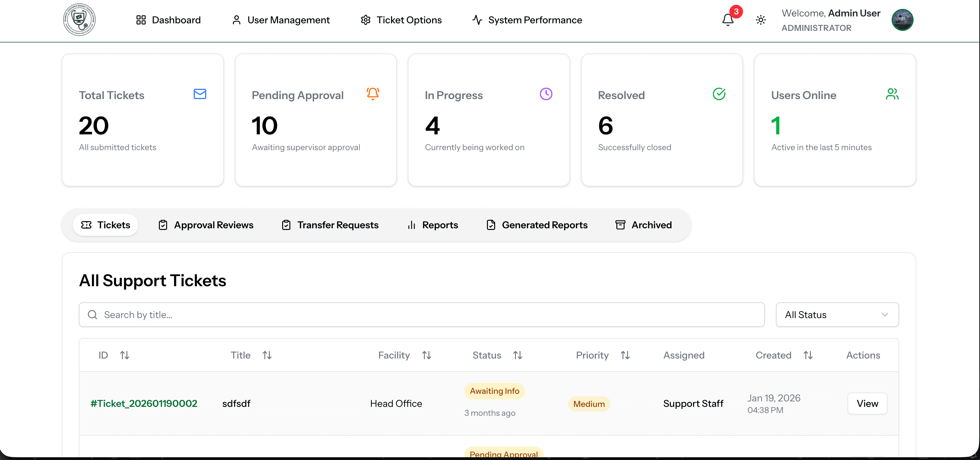Click the In Progress count 4
Viewport: 980px width, 460px height.
[432, 126]
